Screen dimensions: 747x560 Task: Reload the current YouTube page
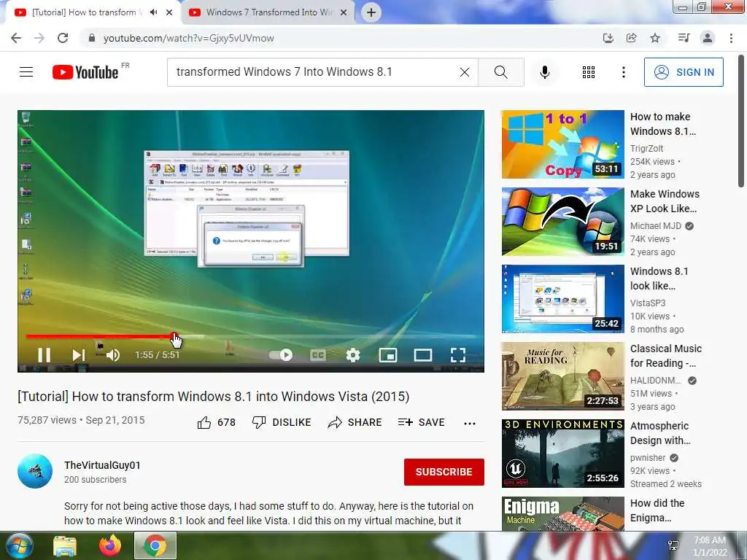pyautogui.click(x=63, y=38)
